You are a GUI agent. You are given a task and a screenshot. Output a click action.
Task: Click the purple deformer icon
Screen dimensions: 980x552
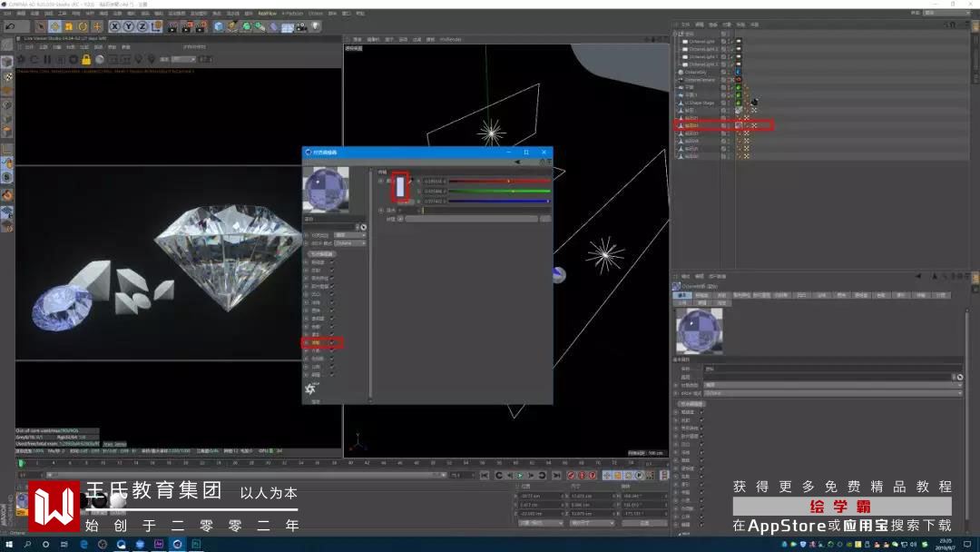[274, 26]
